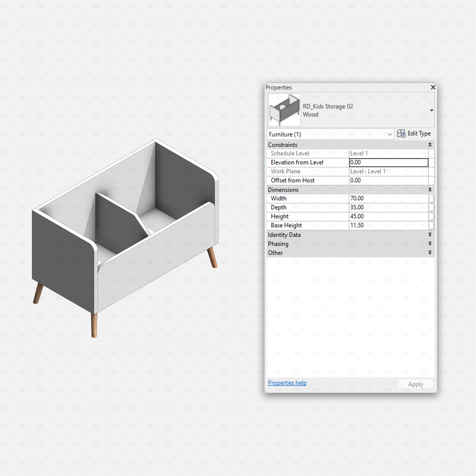
Task: Collapse the Dimensions section
Action: [x=430, y=190]
